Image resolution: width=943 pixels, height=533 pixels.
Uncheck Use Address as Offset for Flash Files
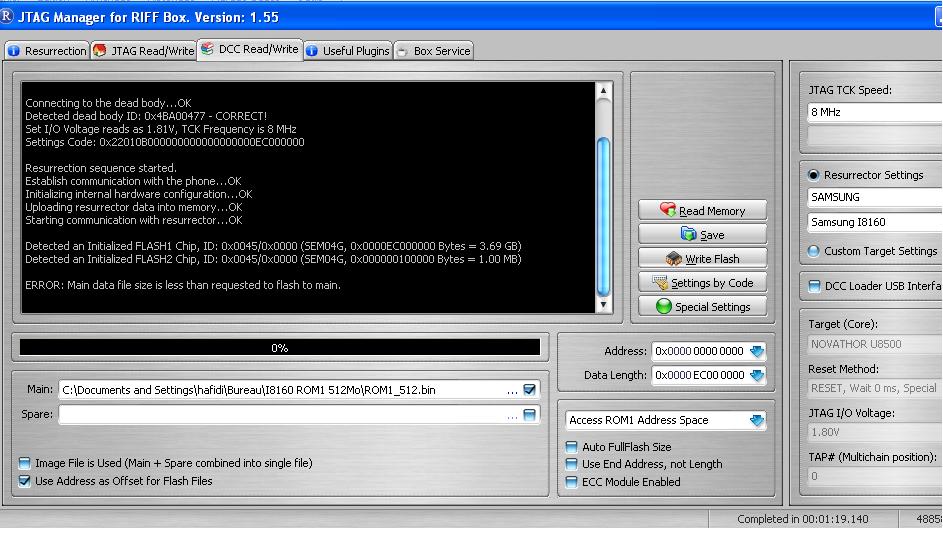(25, 481)
